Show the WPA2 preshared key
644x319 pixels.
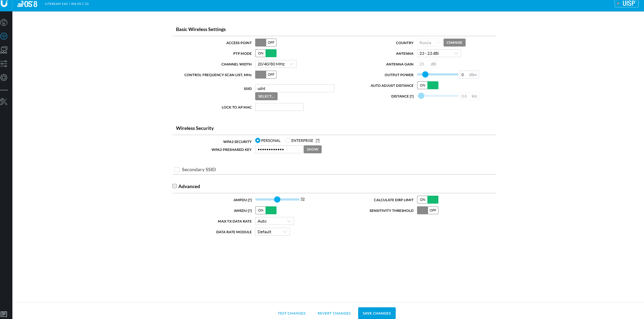[x=312, y=150]
